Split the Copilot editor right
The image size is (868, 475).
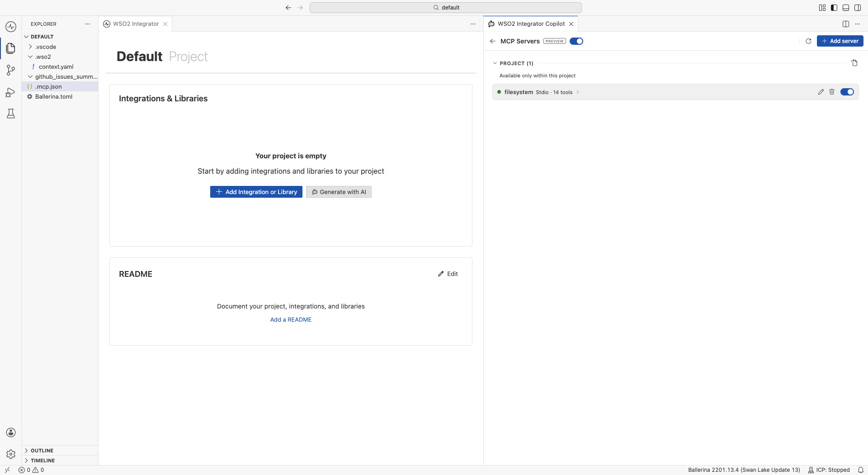click(x=846, y=24)
